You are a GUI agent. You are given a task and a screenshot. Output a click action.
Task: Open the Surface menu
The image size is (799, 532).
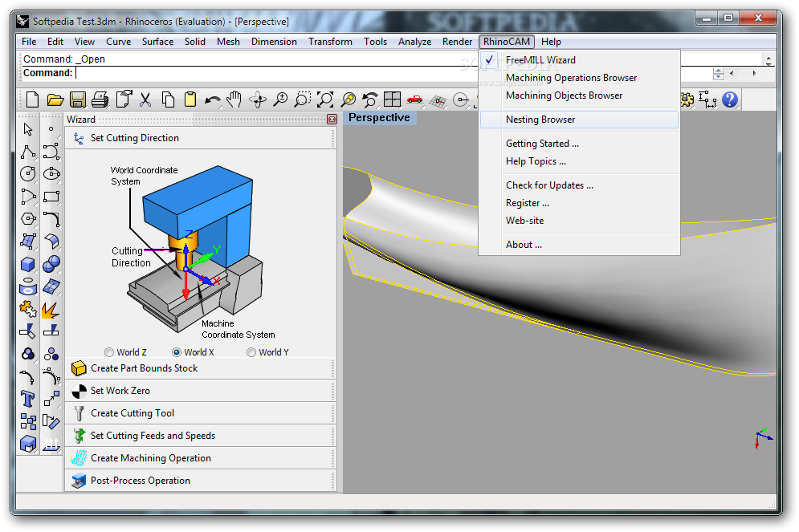pyautogui.click(x=157, y=42)
